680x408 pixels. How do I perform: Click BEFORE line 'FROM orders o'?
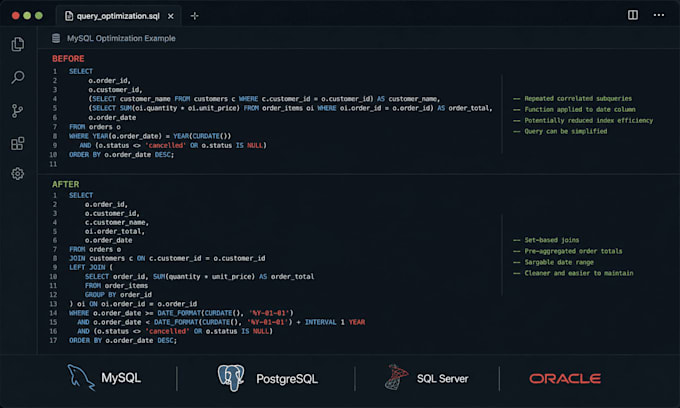pyautogui.click(x=95, y=127)
